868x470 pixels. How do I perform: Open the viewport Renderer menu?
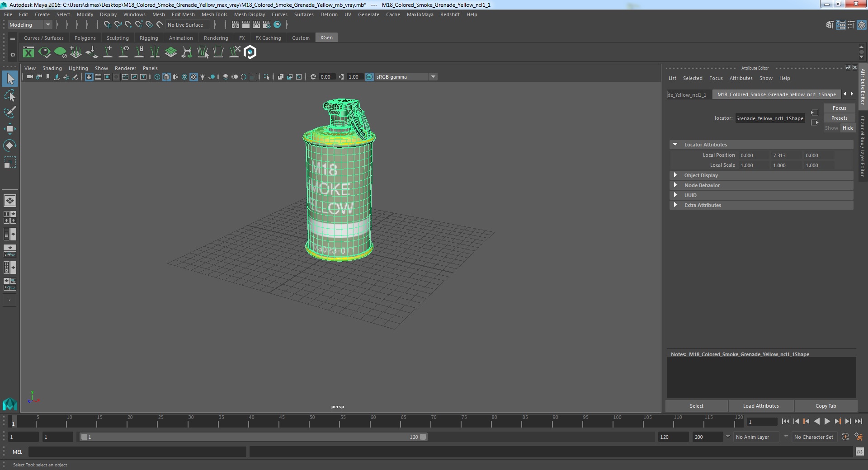click(125, 68)
